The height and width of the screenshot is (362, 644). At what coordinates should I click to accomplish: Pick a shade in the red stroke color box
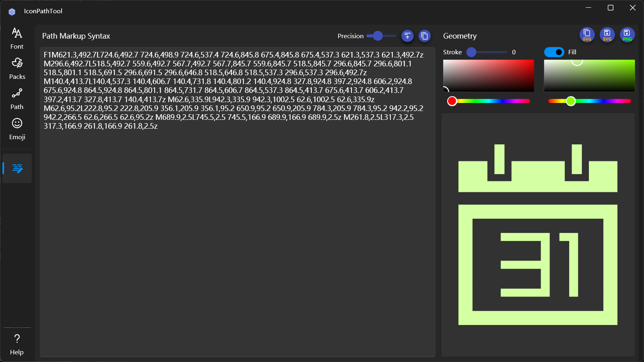click(489, 76)
